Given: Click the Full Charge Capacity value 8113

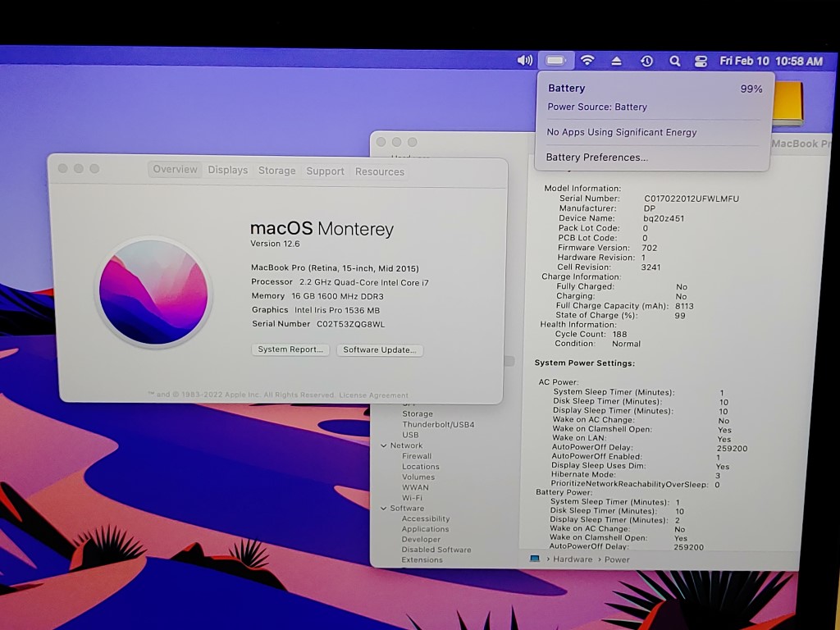Looking at the screenshot, I should pos(684,306).
